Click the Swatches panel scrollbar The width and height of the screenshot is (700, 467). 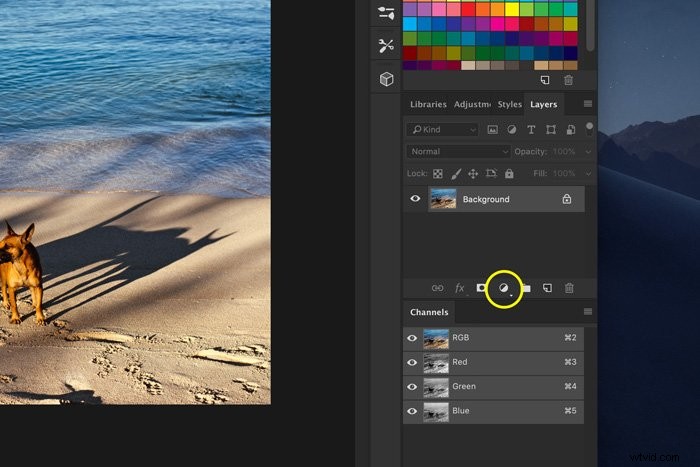pos(590,26)
